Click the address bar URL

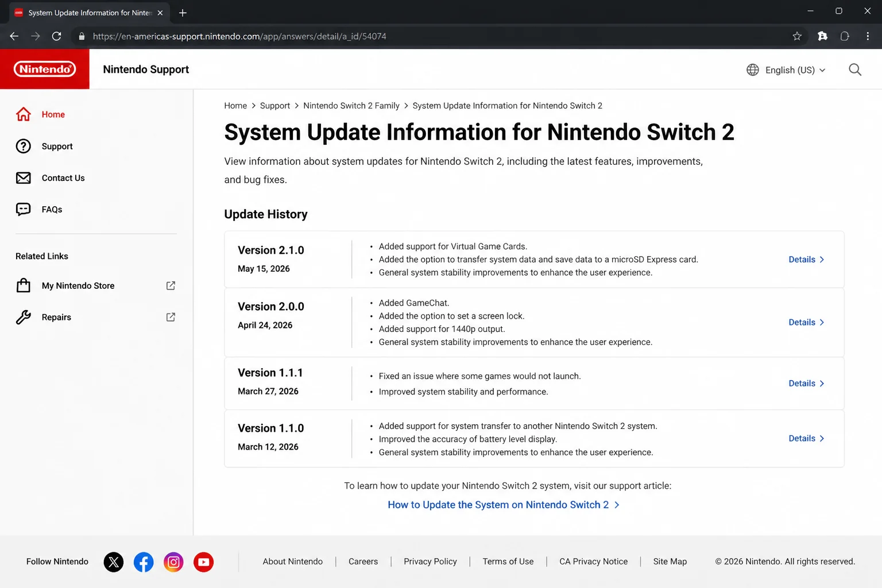[x=239, y=36]
